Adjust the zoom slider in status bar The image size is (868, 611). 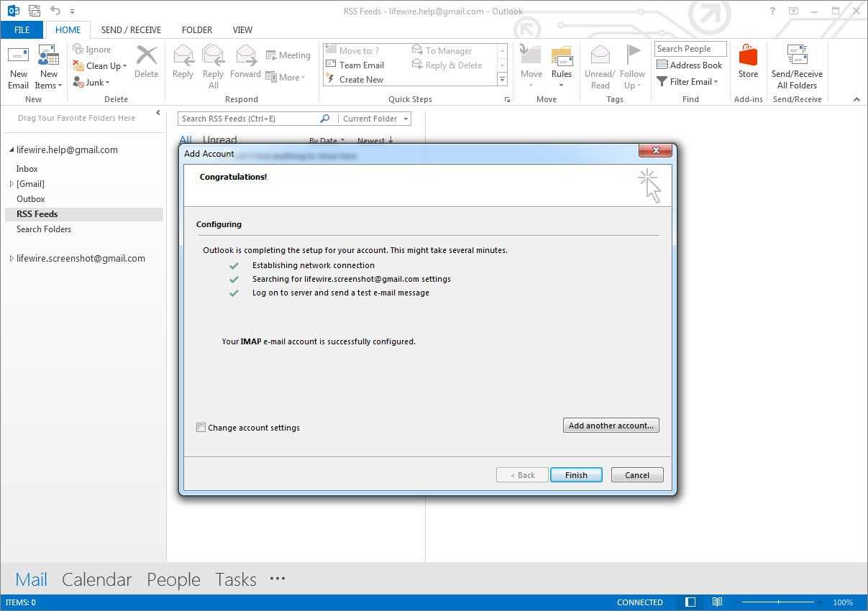click(779, 602)
